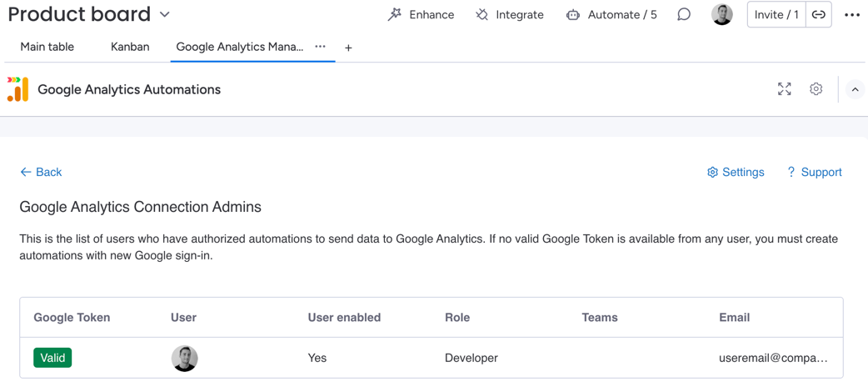Screen dimensions: 868x387
Task: Click the User column header
Action: (x=184, y=318)
